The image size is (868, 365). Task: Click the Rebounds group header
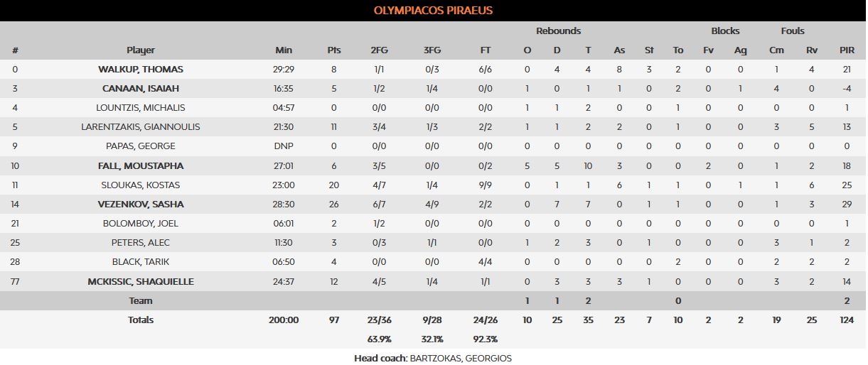[x=558, y=31]
